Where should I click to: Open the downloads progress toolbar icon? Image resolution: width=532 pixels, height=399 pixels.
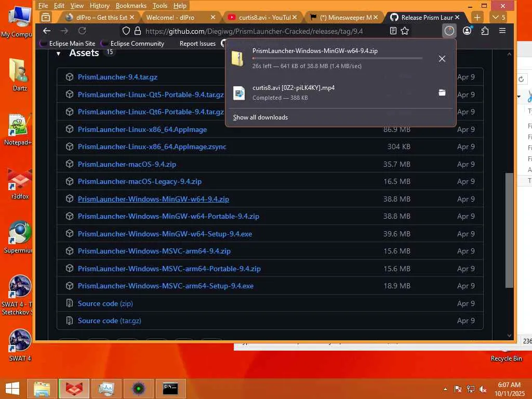449,31
